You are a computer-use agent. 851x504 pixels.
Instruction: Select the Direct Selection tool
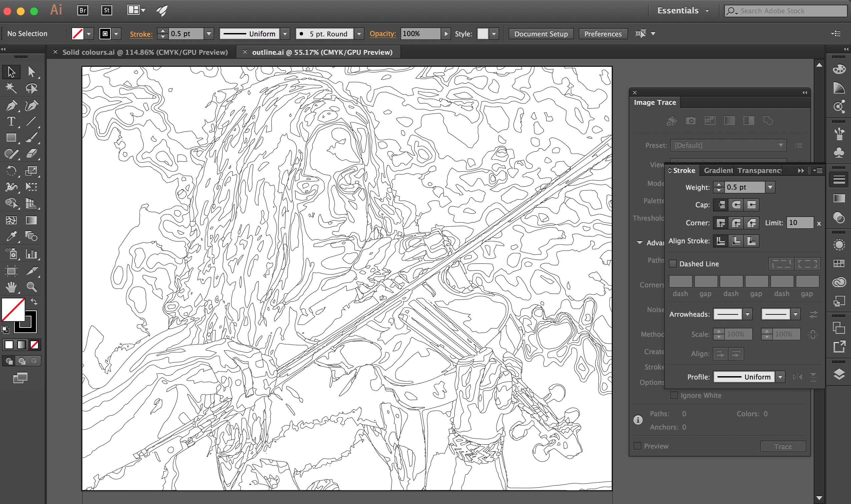32,72
